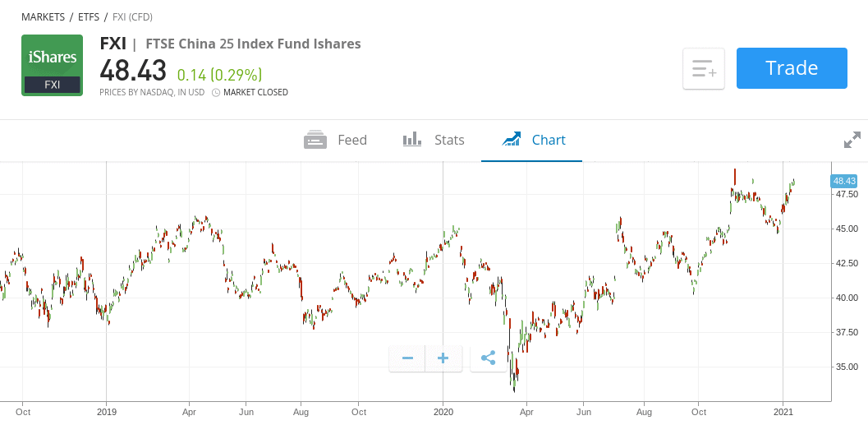Click the 2021 label on time axis

pyautogui.click(x=783, y=412)
